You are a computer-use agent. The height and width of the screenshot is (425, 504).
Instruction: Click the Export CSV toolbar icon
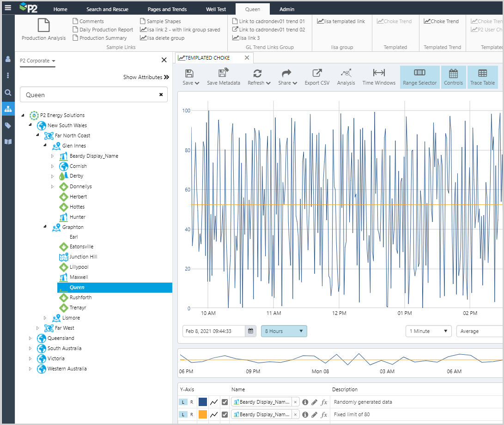tap(317, 77)
